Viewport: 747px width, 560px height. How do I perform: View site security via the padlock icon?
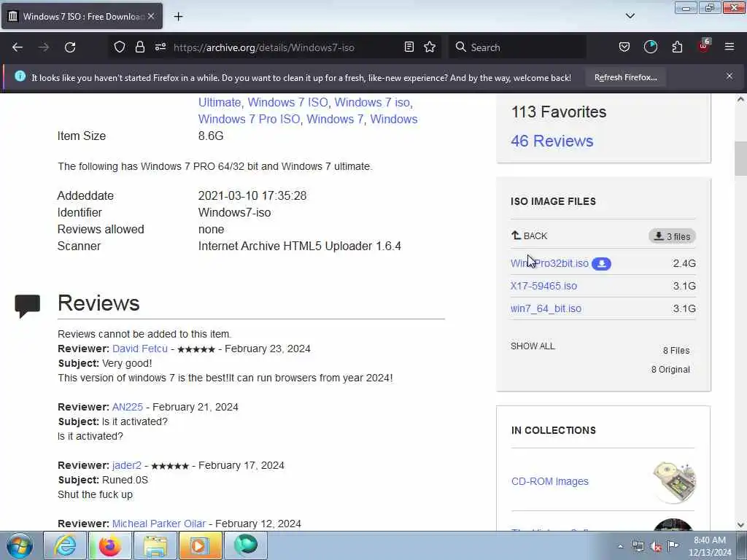click(x=139, y=47)
